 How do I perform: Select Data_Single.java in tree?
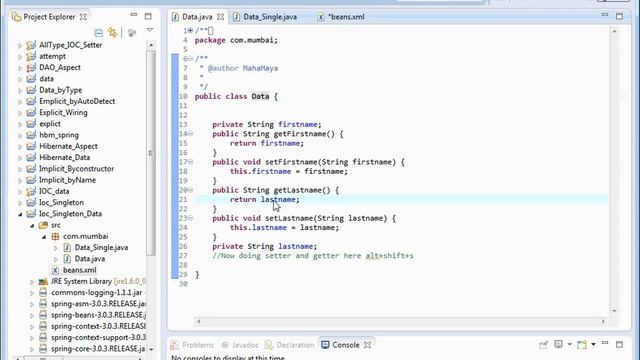coord(101,247)
